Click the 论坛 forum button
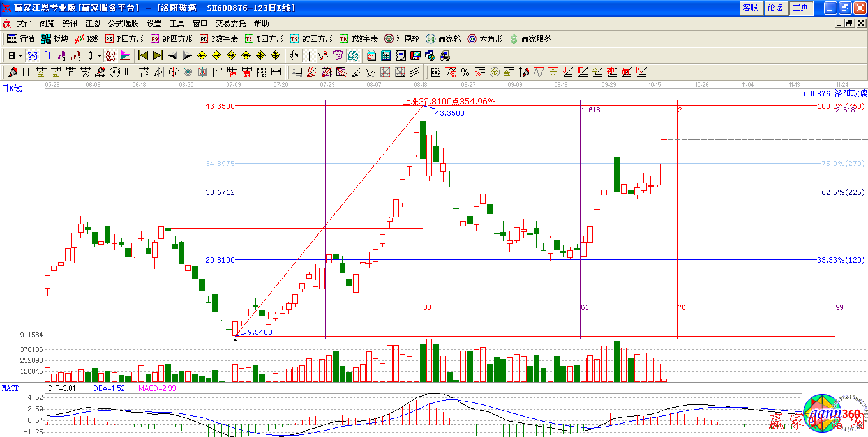 tap(775, 8)
